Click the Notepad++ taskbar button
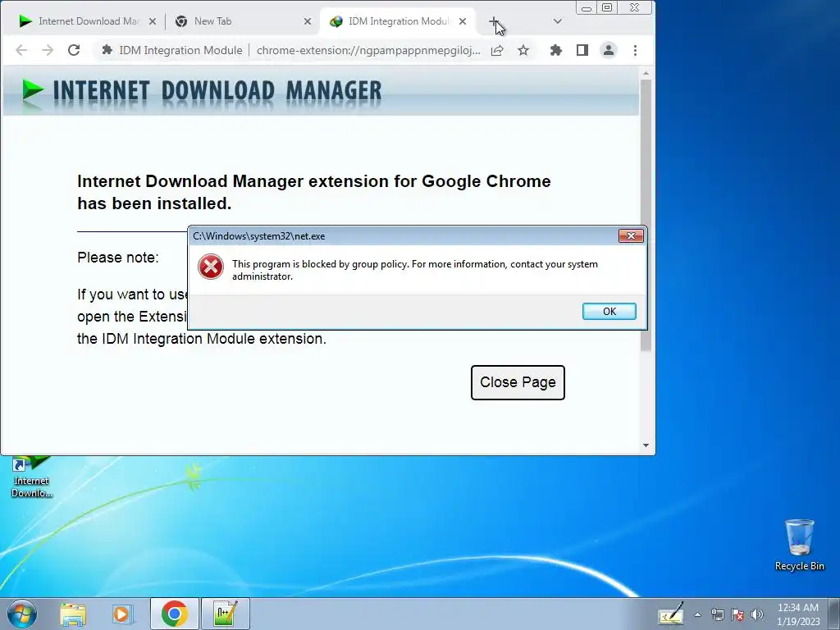This screenshot has height=630, width=840. click(225, 614)
